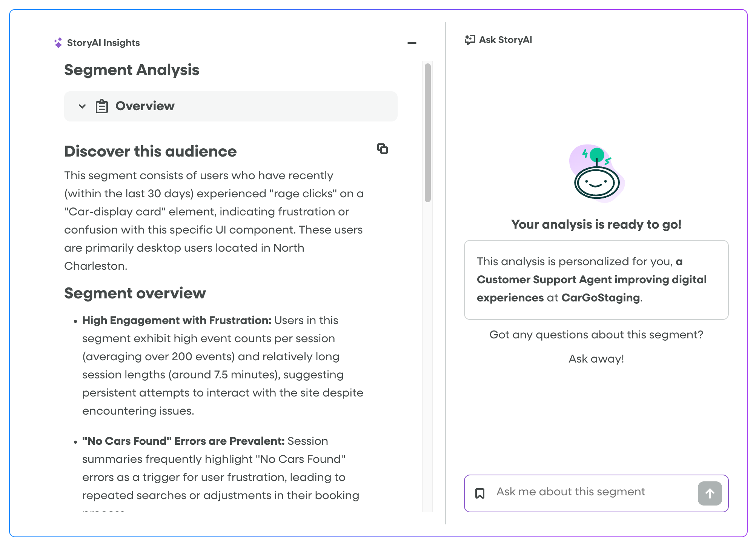This screenshot has height=544, width=756.
Task: Click the Segment overview heading
Action: click(x=135, y=293)
